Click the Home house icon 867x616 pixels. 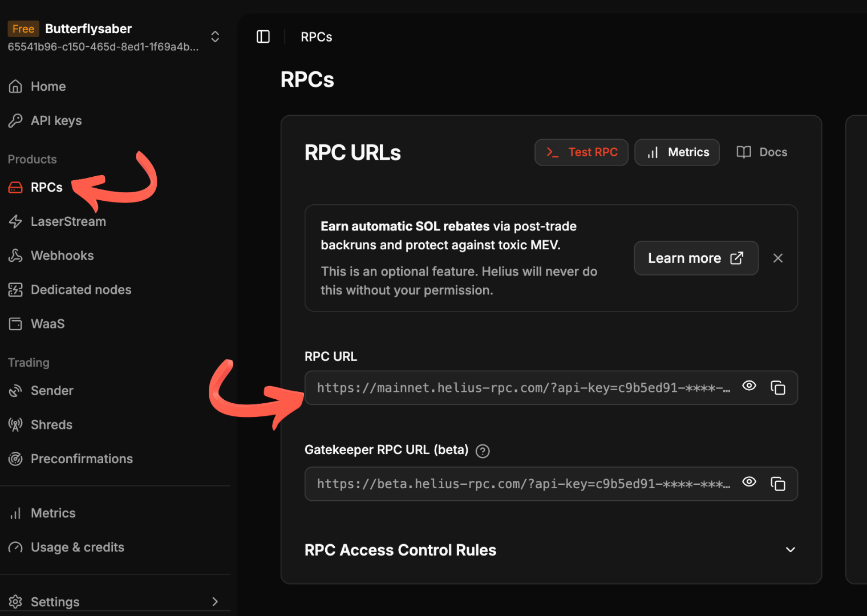15,87
